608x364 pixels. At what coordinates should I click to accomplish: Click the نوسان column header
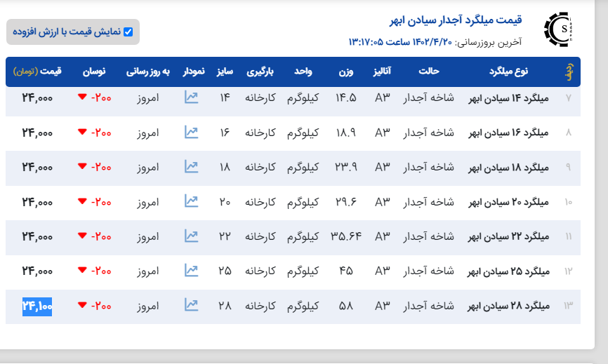coord(95,72)
